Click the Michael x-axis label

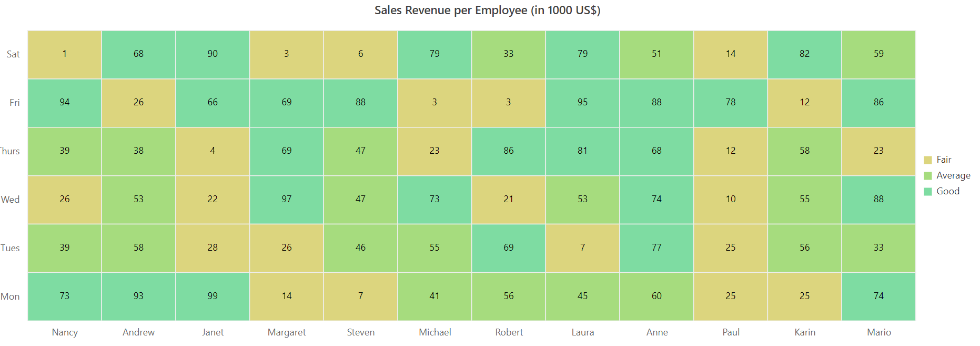coord(435,332)
